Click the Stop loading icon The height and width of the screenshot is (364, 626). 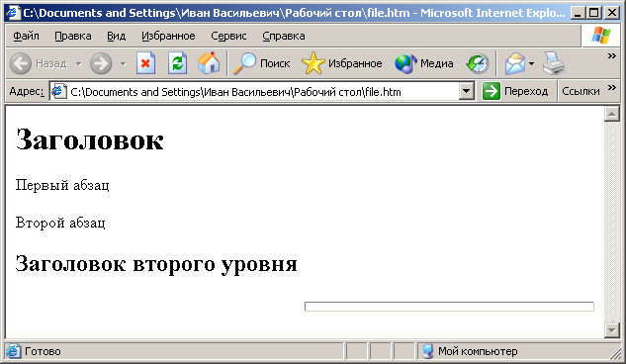point(145,63)
